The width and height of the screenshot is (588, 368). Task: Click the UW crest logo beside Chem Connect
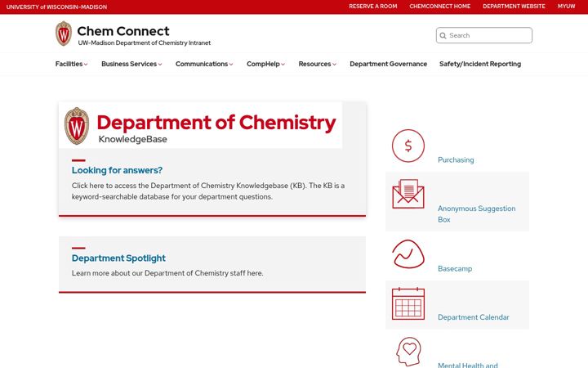click(x=64, y=34)
